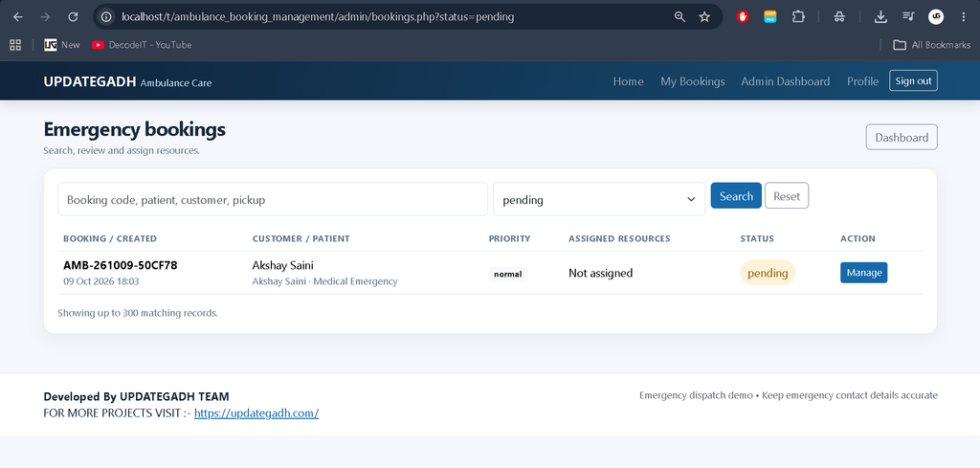
Task: Open the Profile nav link
Action: click(x=862, y=81)
